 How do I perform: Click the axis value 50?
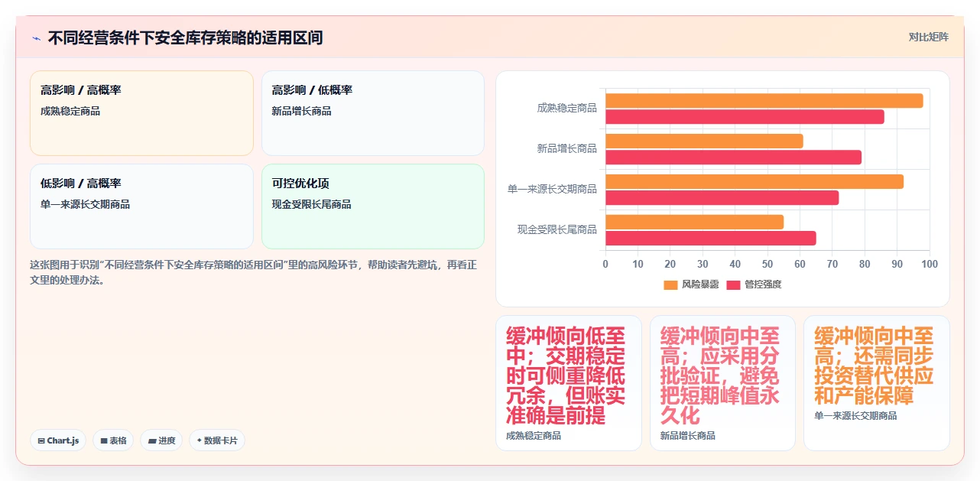767,265
